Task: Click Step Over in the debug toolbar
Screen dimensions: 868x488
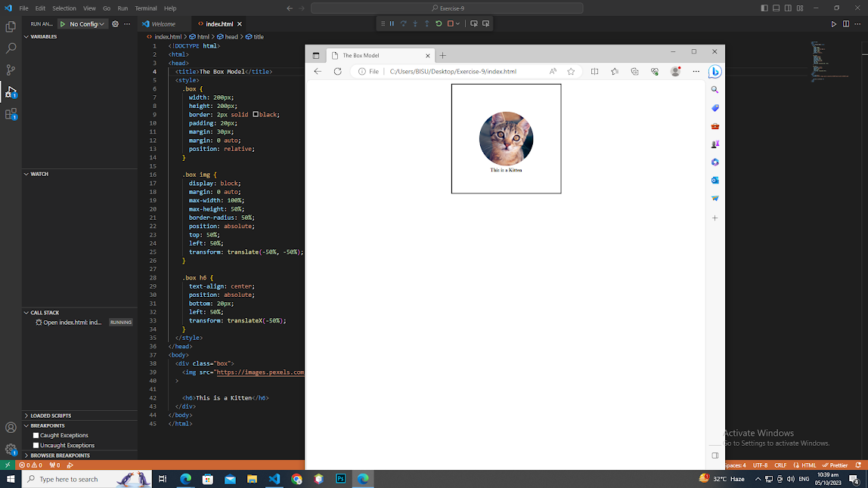Action: click(x=403, y=23)
